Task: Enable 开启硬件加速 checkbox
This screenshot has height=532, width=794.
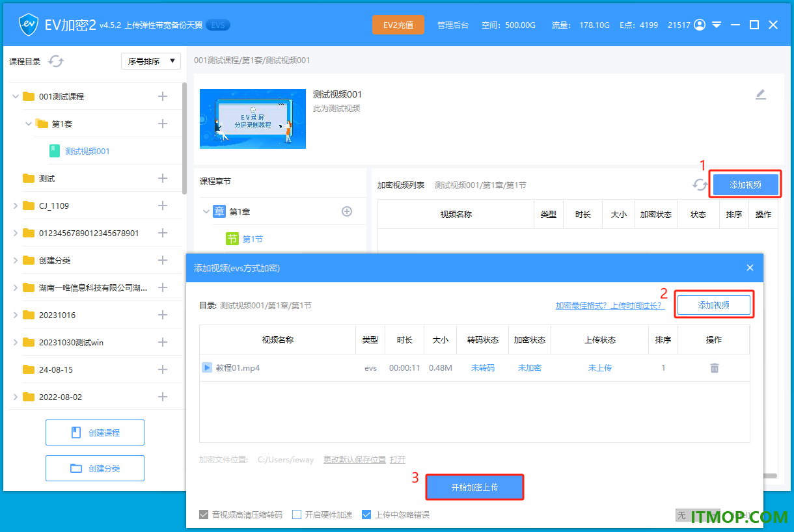Action: (x=297, y=514)
